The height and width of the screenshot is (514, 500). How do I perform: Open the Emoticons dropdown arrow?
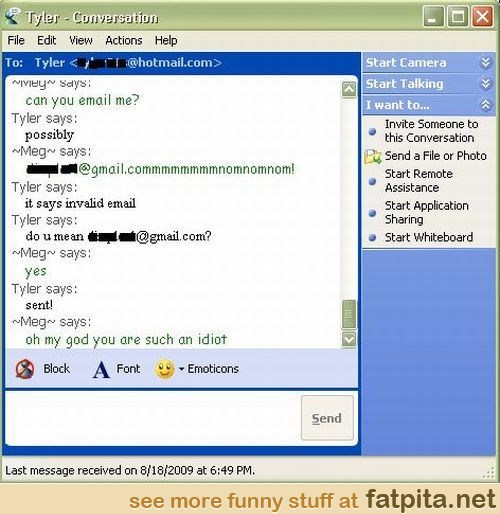181,369
